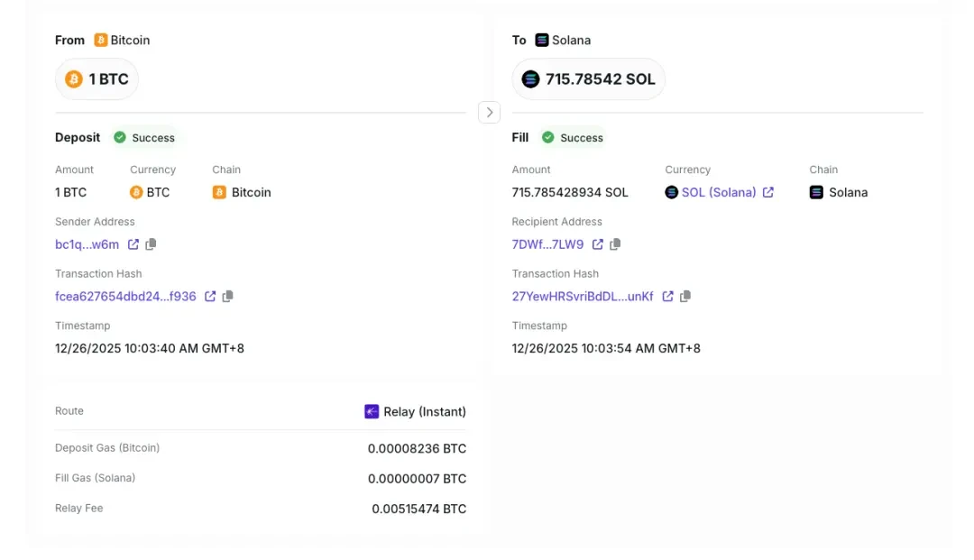This screenshot has width=974, height=560.
Task: Copy the sender address via copy icon
Action: point(152,244)
